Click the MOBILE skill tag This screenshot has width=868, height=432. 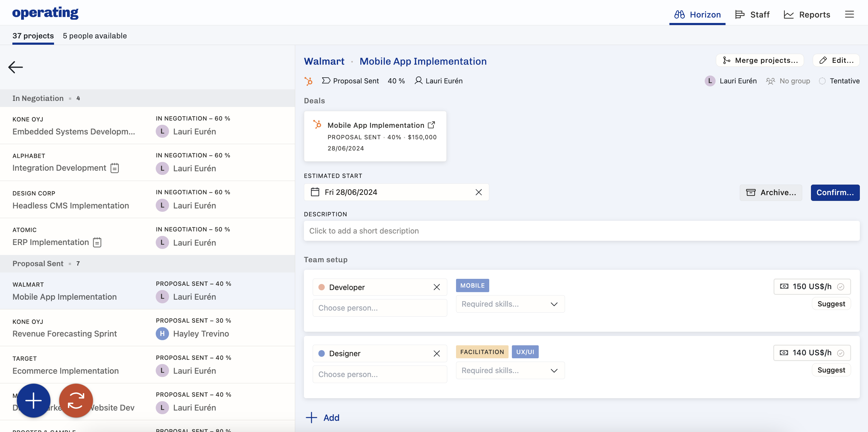click(472, 286)
